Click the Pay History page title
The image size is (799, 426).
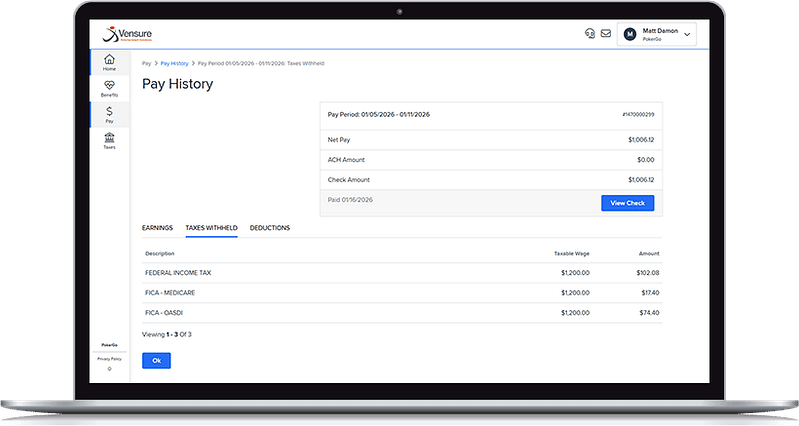click(x=177, y=84)
